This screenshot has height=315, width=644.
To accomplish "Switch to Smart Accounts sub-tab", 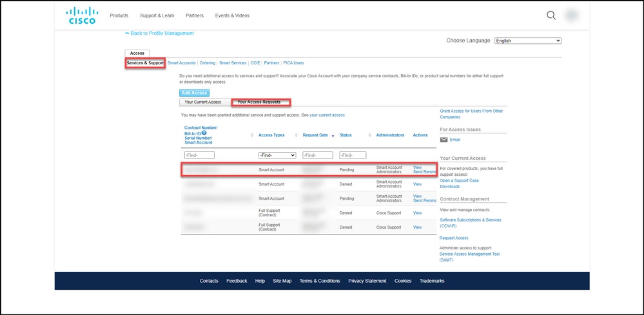I will 182,63.
